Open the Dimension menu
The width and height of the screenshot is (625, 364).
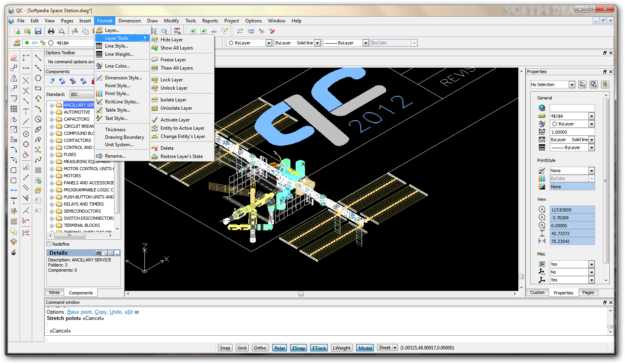[129, 21]
